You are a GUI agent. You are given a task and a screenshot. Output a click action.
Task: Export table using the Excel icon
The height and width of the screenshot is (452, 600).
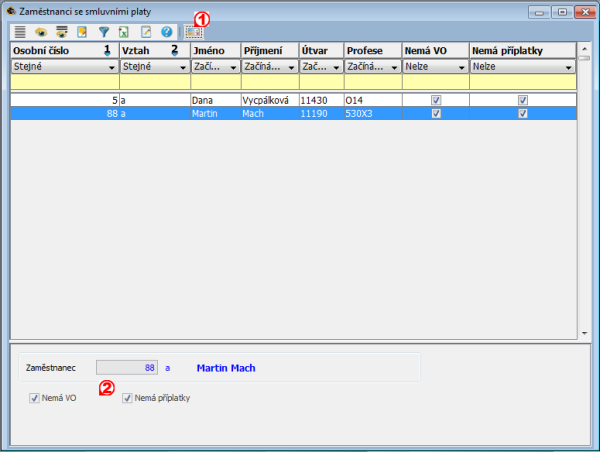pos(123,32)
